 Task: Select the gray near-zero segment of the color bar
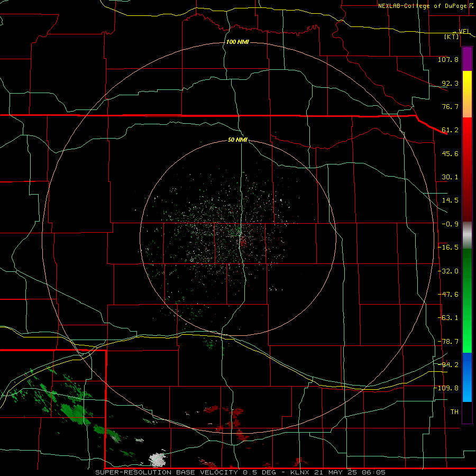(x=467, y=235)
